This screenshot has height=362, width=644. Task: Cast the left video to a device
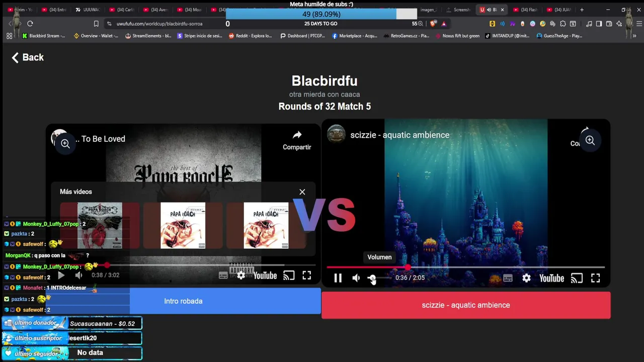[x=288, y=276]
